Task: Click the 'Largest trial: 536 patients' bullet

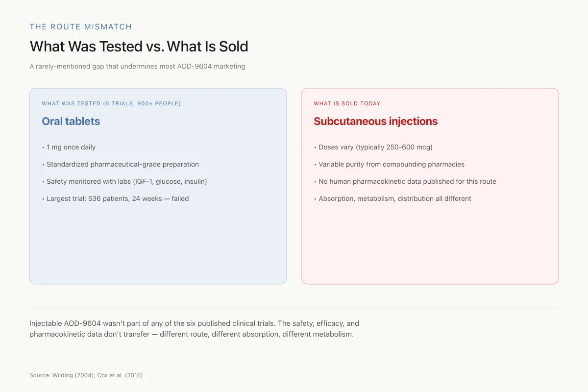Action: pyautogui.click(x=115, y=198)
